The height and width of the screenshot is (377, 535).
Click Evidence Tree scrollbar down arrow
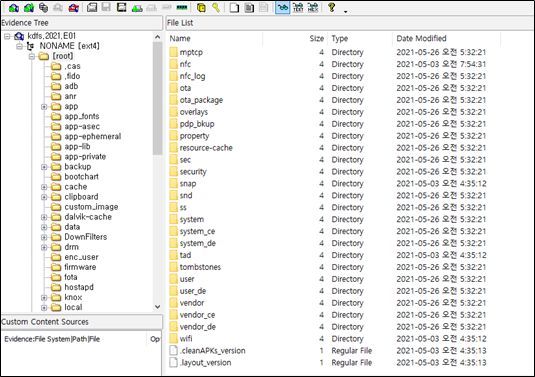click(157, 307)
